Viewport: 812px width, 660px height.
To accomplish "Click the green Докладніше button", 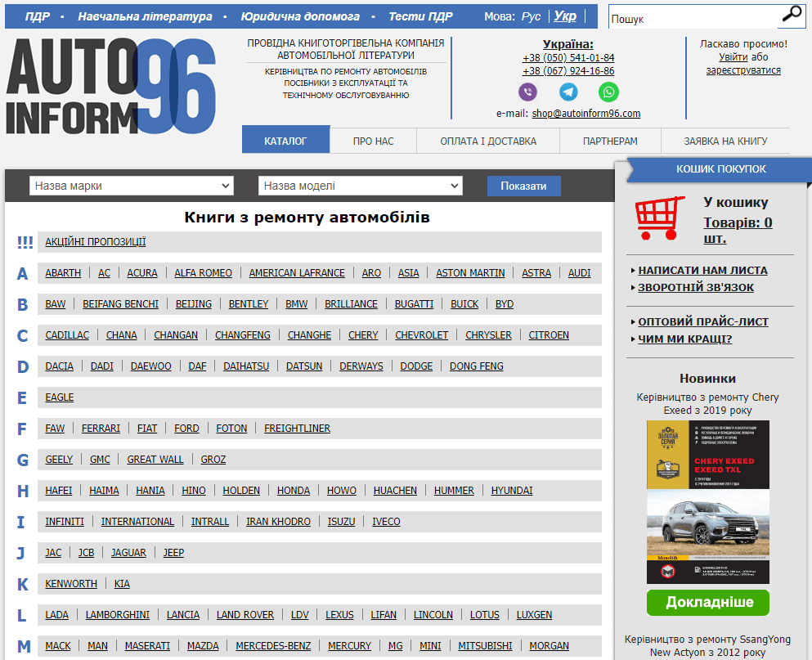I will (708, 602).
